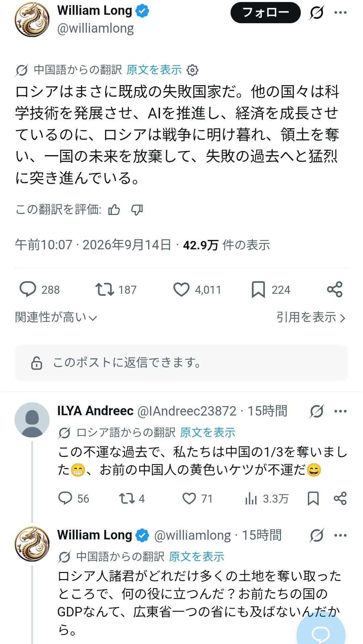The width and height of the screenshot is (363, 644).
Task: Open replies on the main post (288)
Action: click(40, 290)
